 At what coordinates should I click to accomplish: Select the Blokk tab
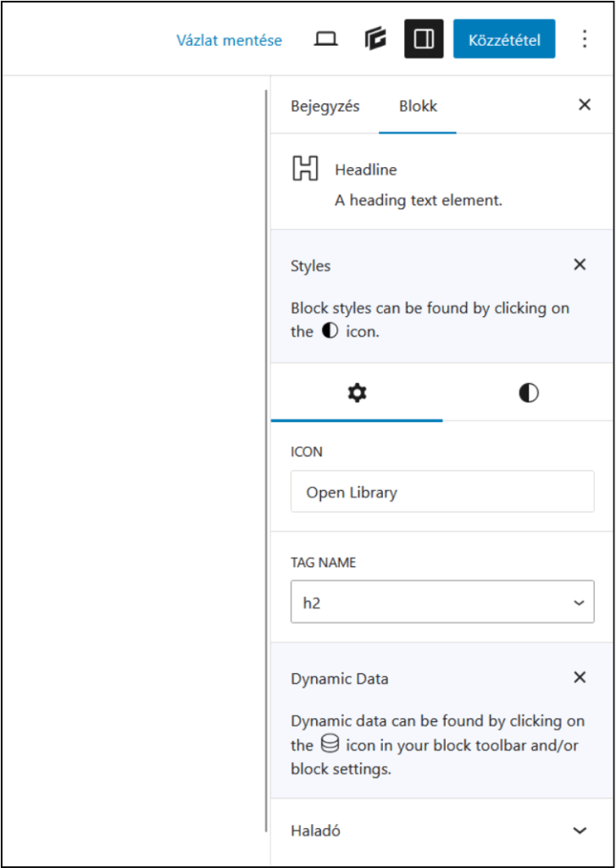tap(418, 107)
